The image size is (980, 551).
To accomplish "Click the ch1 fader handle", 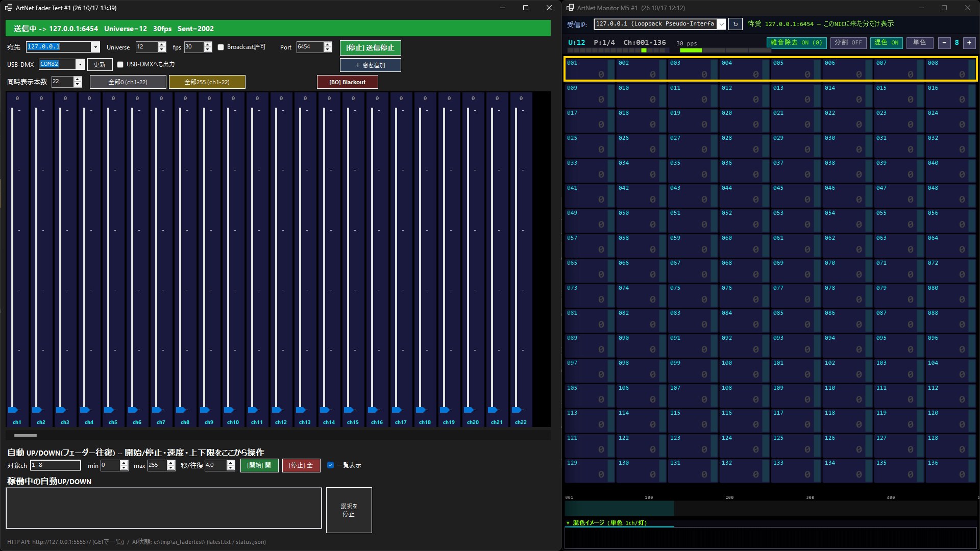I will 13,410.
